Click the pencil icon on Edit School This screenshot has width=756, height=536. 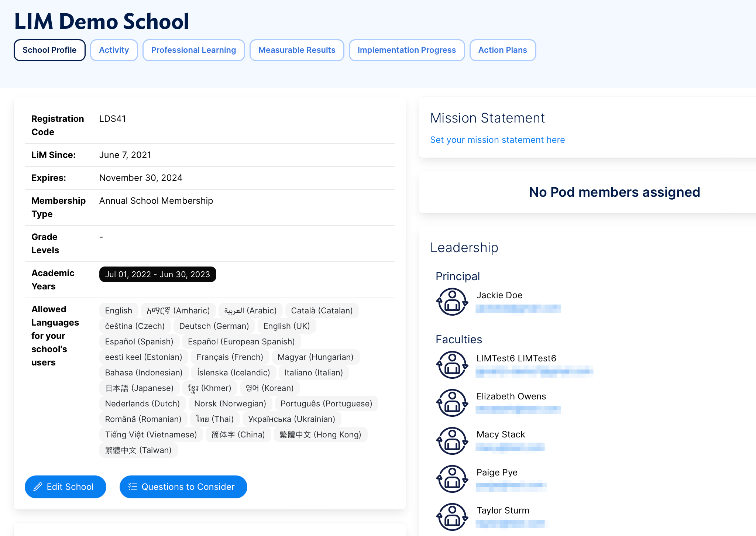(38, 487)
